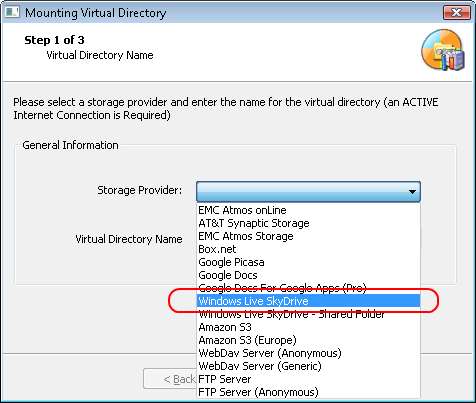Click the Back button
476x403 pixels.
170,379
